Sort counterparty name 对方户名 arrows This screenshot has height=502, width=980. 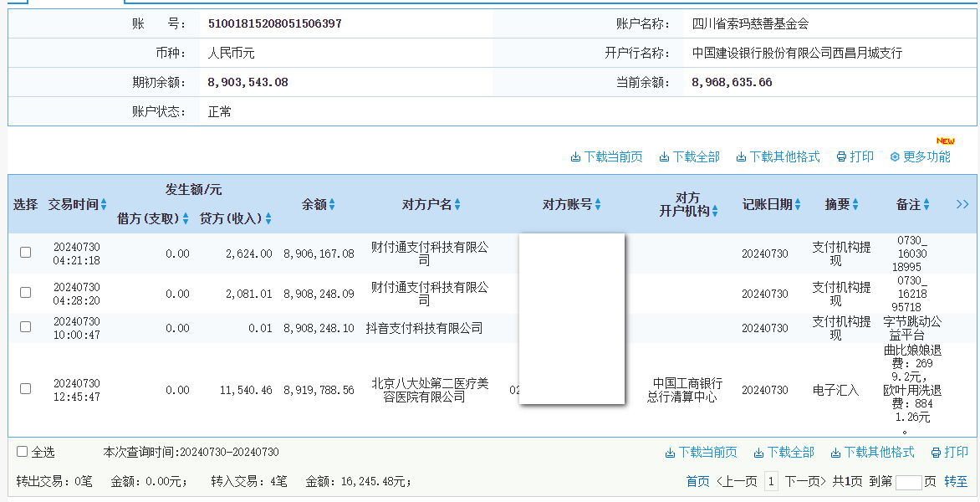(457, 204)
